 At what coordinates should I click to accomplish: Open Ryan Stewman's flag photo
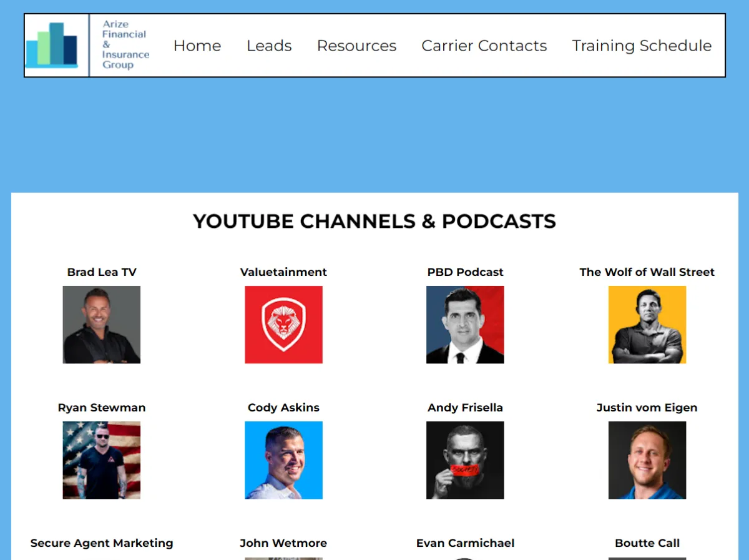pos(102,460)
